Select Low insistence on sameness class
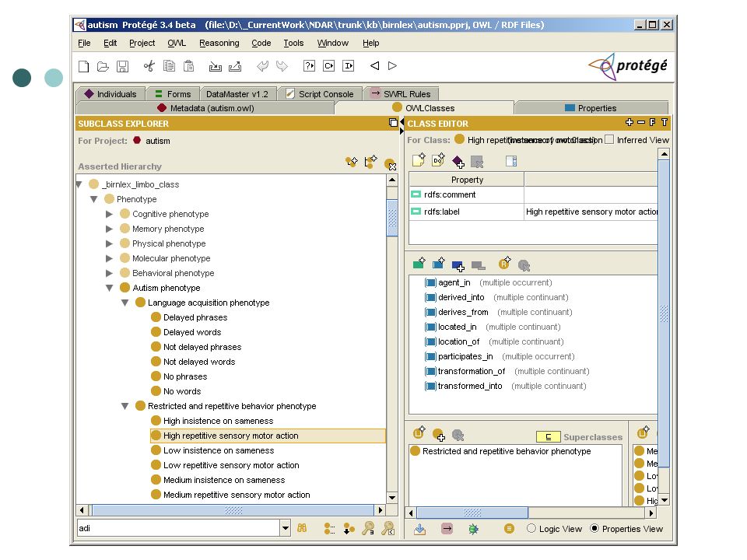 pos(219,450)
